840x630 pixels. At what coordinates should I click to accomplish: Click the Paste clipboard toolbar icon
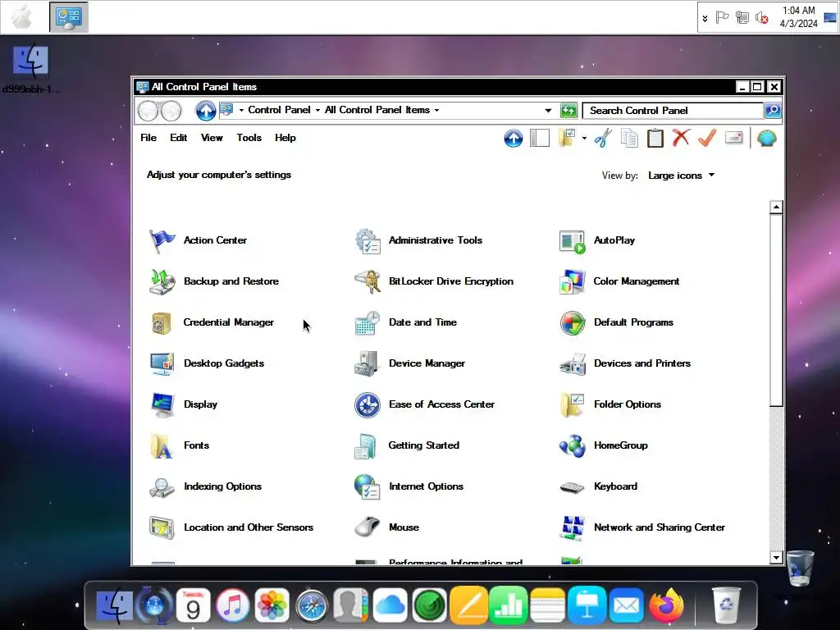click(x=655, y=138)
